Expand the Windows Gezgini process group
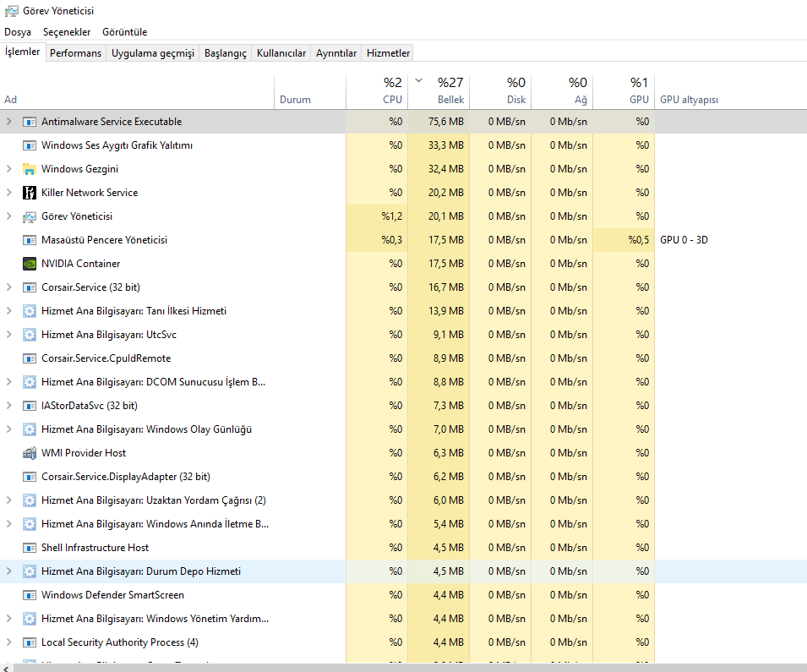 (8, 169)
